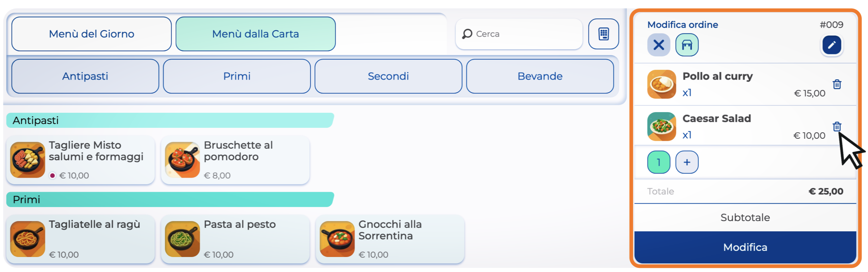Click the pencil edit order icon

pos(831,45)
